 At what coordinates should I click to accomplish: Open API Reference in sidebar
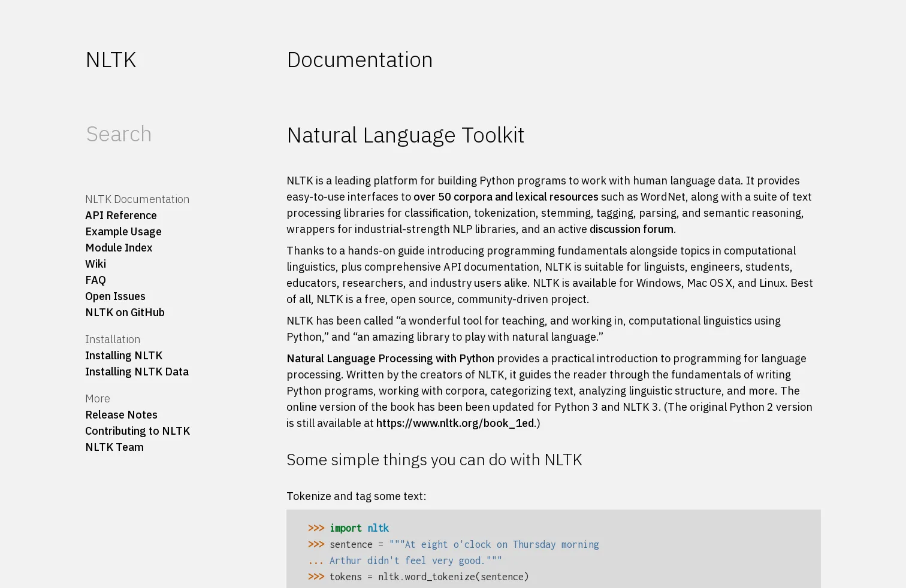coord(121,215)
